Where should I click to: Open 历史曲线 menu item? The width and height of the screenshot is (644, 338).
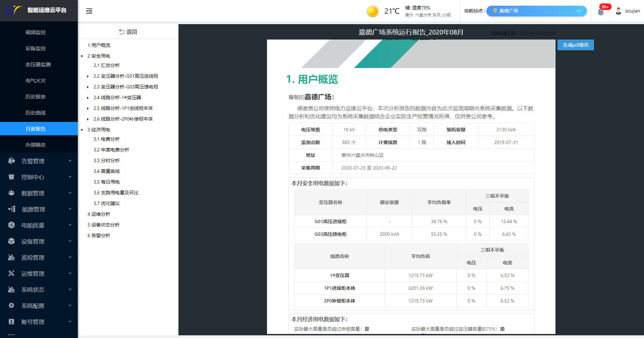pyautogui.click(x=39, y=113)
